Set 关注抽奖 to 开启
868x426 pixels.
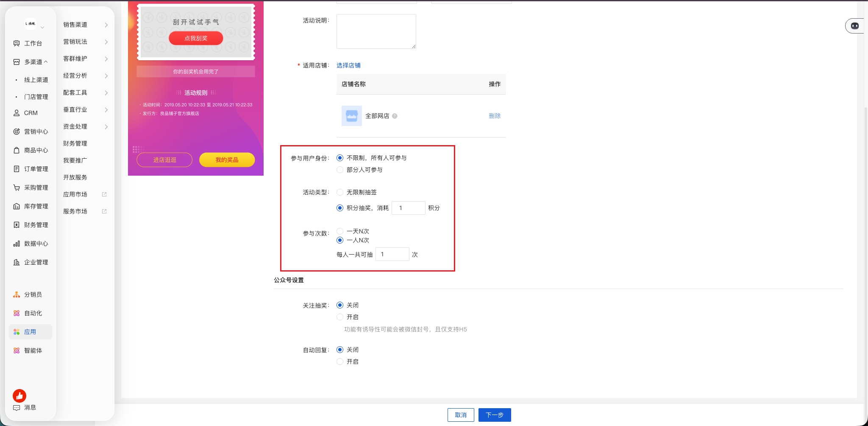click(x=340, y=317)
